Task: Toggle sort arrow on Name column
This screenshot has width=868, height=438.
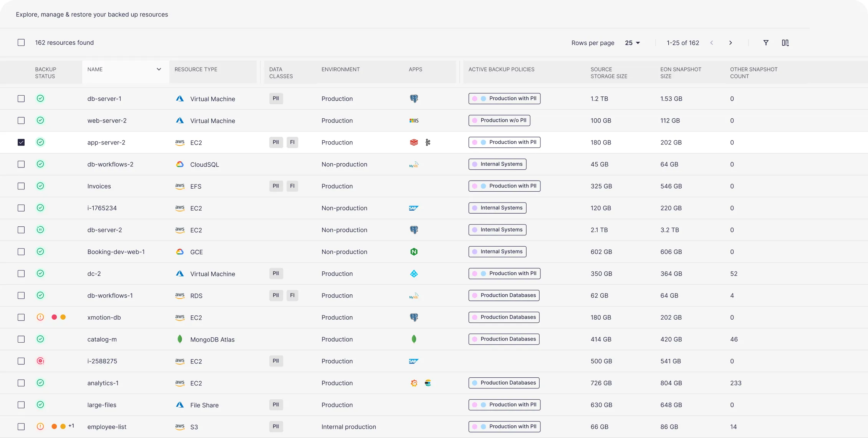Action: point(159,70)
